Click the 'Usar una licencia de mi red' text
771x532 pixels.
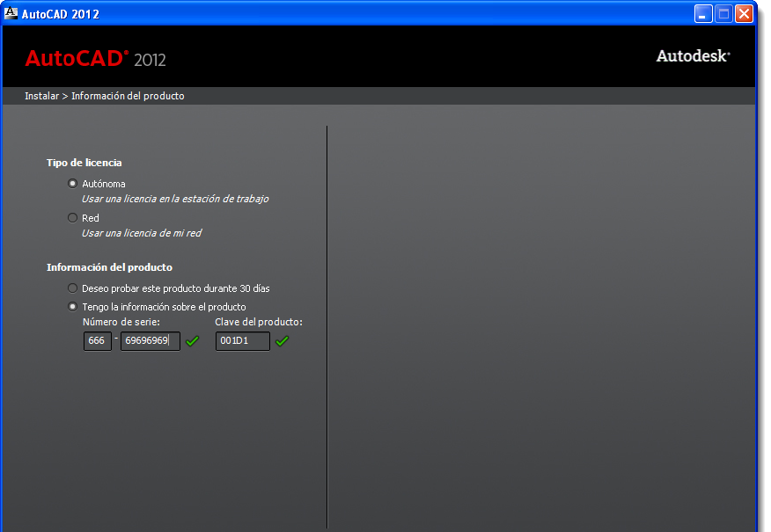point(143,233)
